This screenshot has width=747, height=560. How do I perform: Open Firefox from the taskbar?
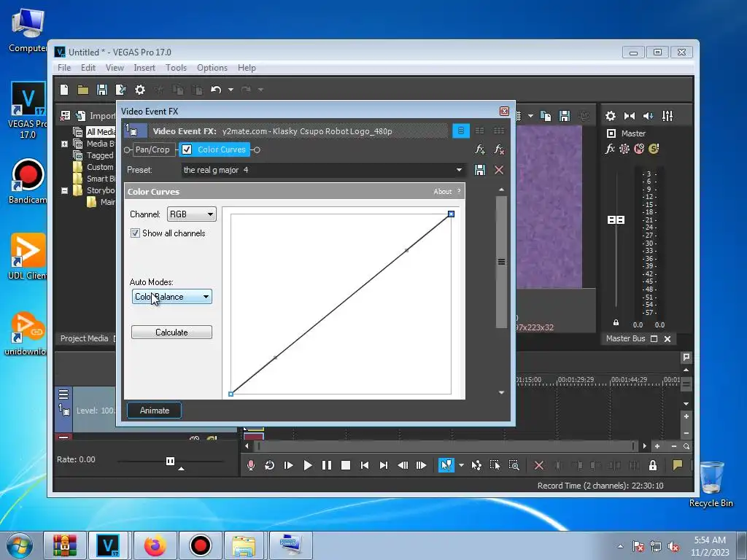point(155,545)
